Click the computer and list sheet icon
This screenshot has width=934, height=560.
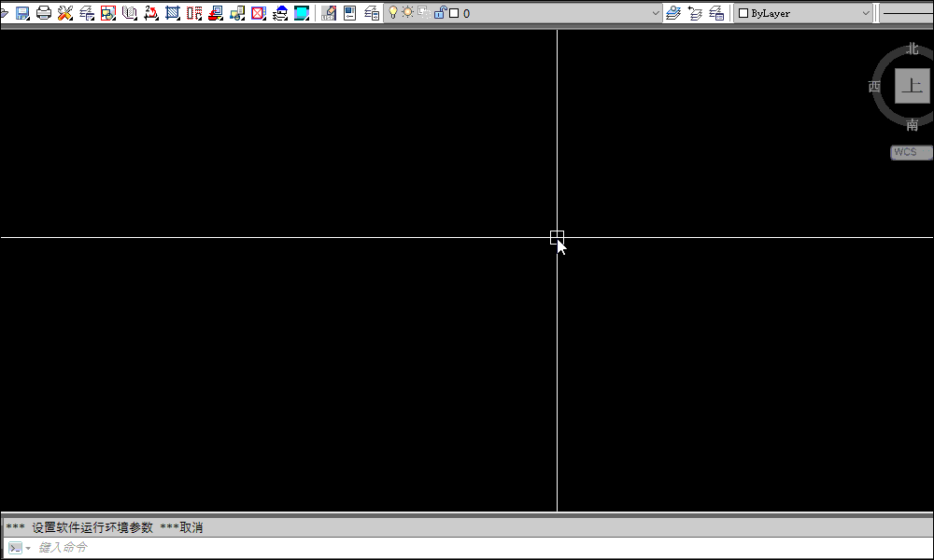tap(237, 12)
